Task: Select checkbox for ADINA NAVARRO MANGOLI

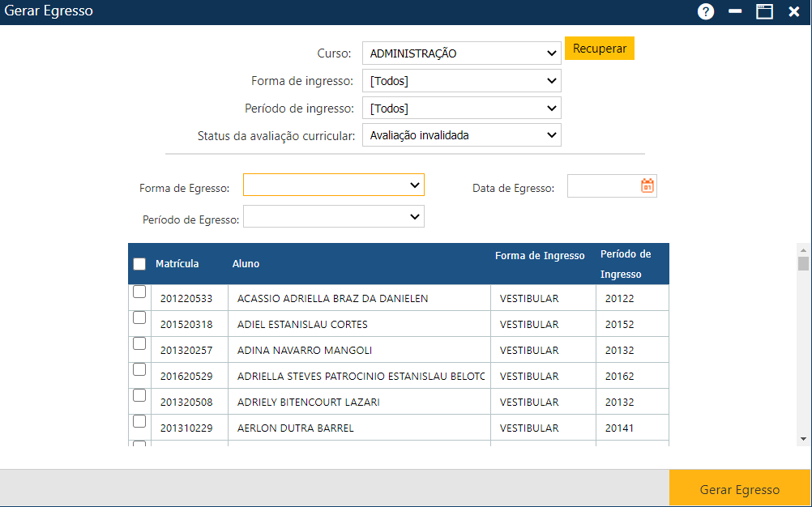Action: [139, 344]
